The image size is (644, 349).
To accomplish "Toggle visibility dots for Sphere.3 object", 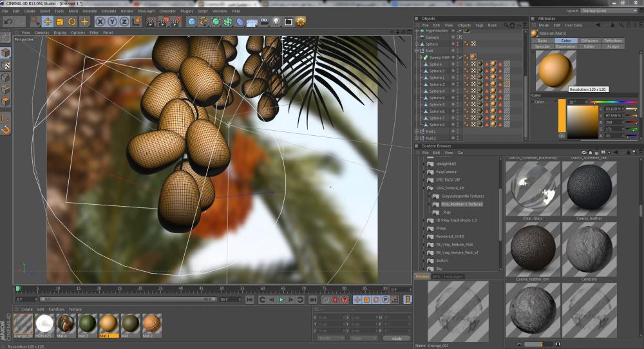I will point(459,71).
